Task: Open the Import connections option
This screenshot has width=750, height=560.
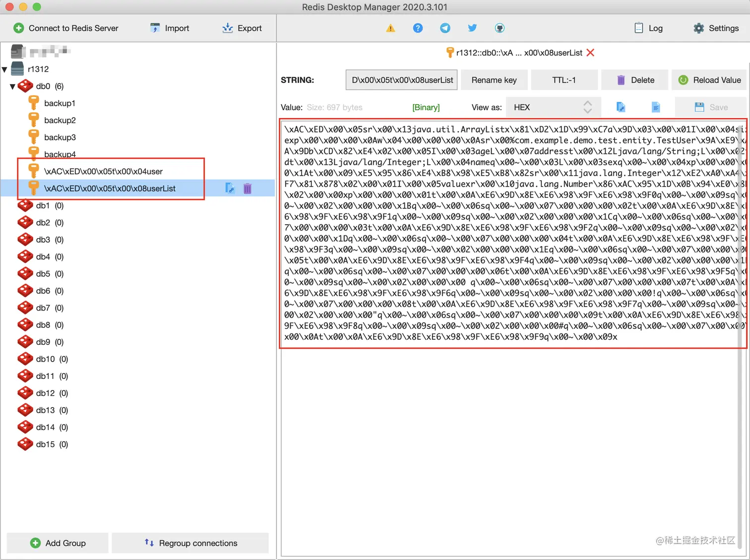Action: click(x=170, y=28)
